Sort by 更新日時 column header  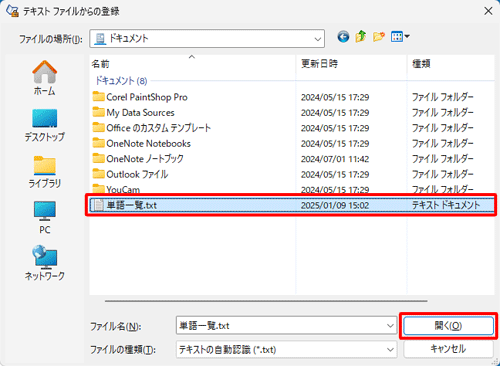[351, 64]
